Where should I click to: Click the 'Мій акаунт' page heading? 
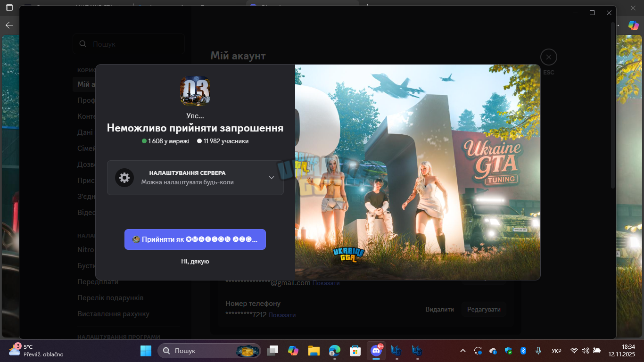pos(238,56)
